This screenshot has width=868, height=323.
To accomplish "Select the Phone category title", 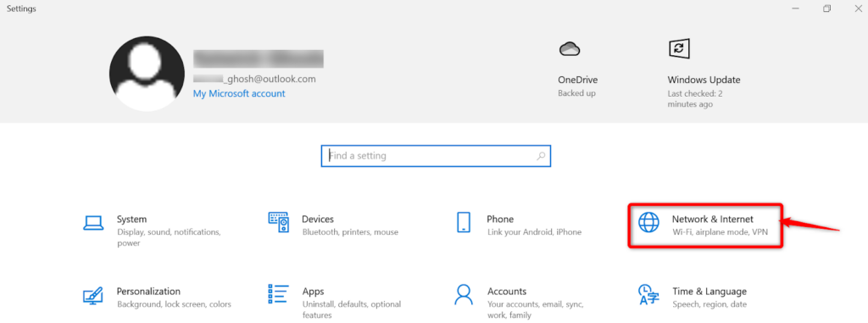I will pos(500,219).
